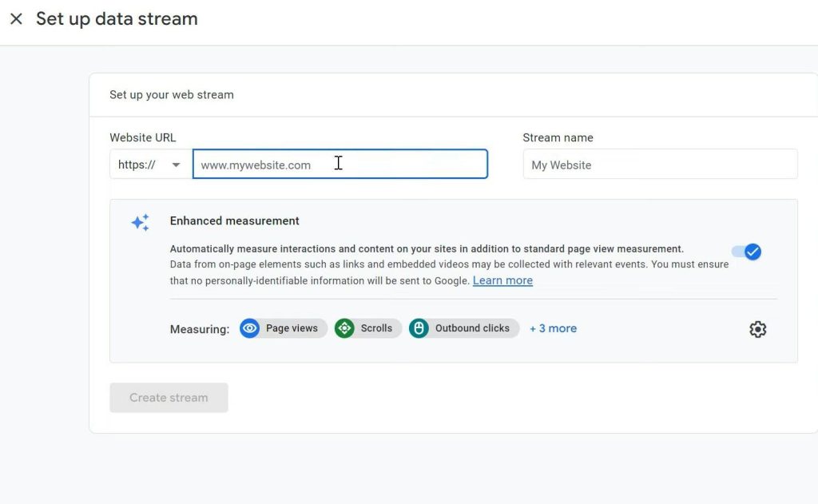Open the Learn more link
The height and width of the screenshot is (504, 818).
tap(502, 280)
